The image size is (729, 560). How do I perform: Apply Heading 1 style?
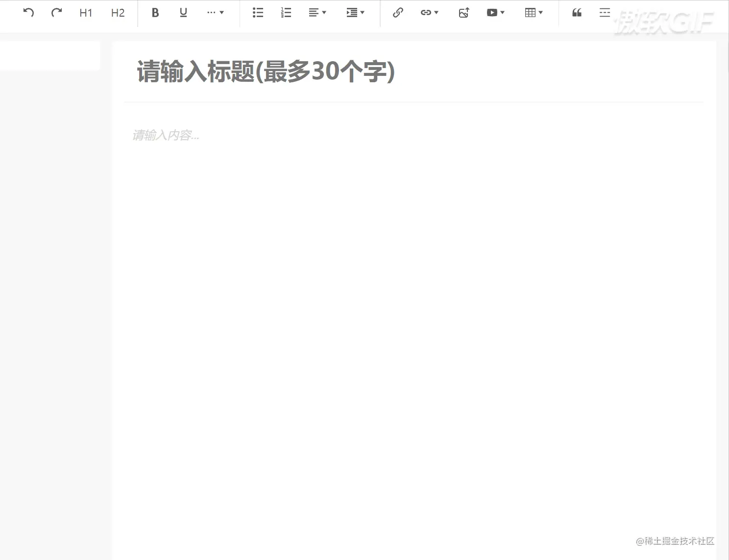point(86,13)
